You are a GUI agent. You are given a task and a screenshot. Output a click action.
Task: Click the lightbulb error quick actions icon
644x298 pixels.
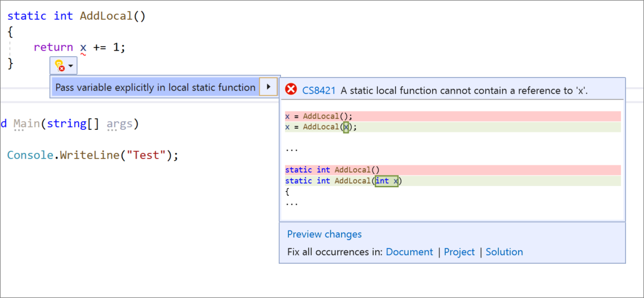[59, 66]
